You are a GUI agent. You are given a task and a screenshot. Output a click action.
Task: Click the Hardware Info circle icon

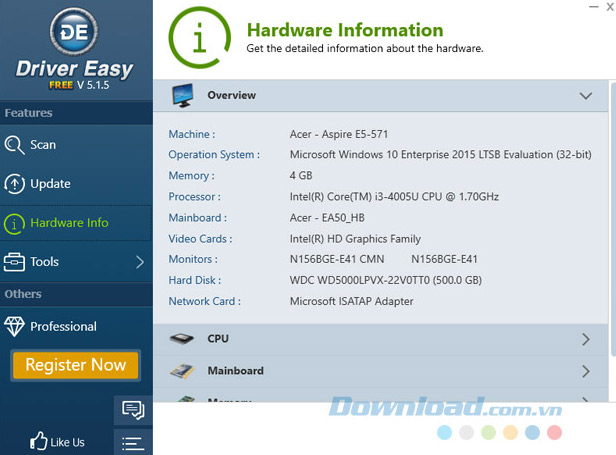click(x=15, y=224)
